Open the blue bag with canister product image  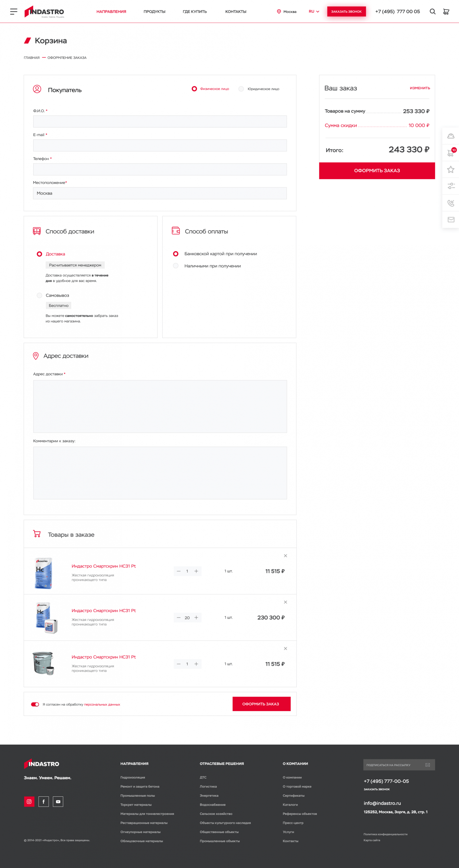click(46, 618)
